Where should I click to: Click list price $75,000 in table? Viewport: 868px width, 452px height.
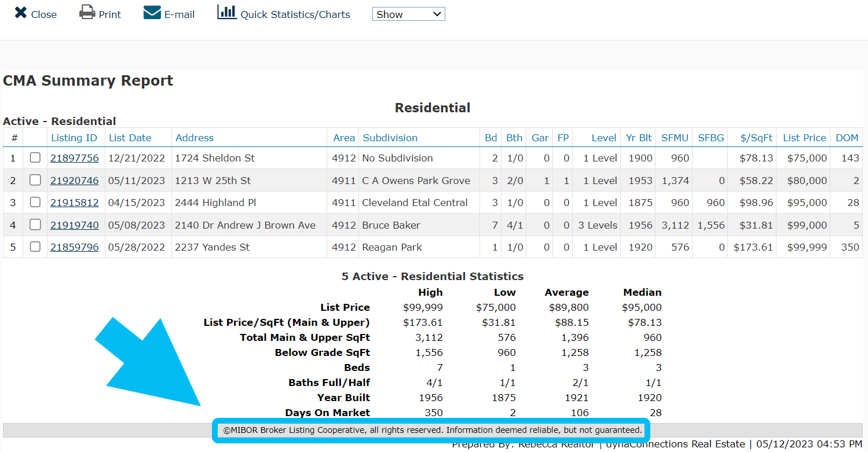[x=807, y=158]
